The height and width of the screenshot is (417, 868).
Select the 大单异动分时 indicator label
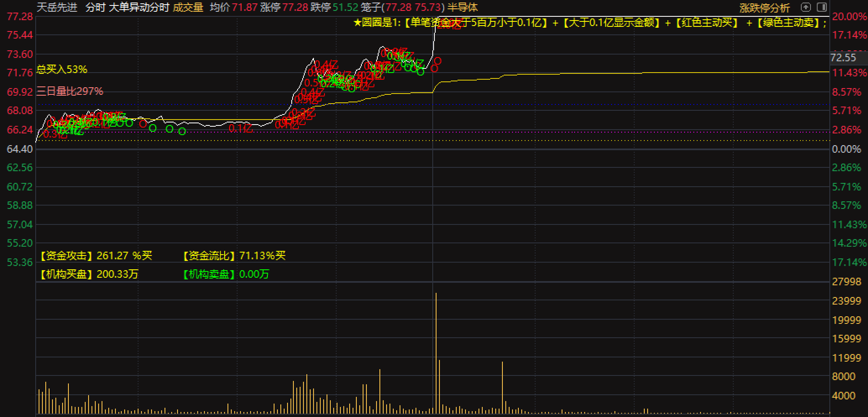pos(139,7)
